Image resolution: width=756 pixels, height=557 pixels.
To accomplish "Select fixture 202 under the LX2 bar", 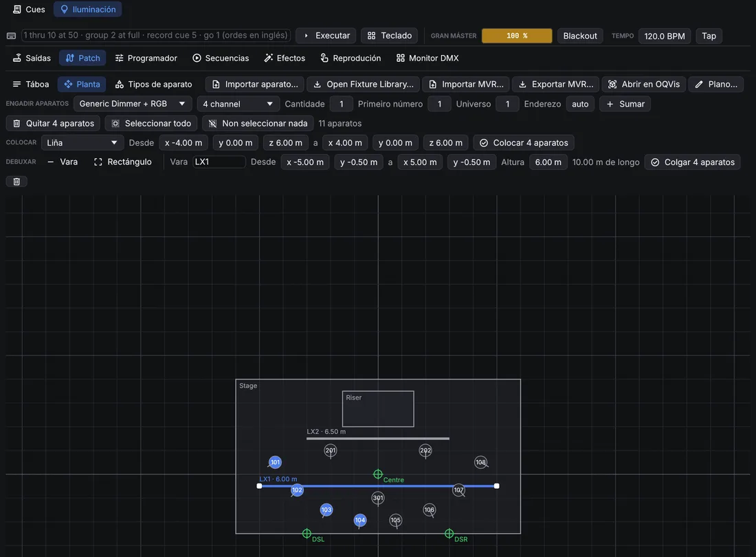I will pos(425,450).
